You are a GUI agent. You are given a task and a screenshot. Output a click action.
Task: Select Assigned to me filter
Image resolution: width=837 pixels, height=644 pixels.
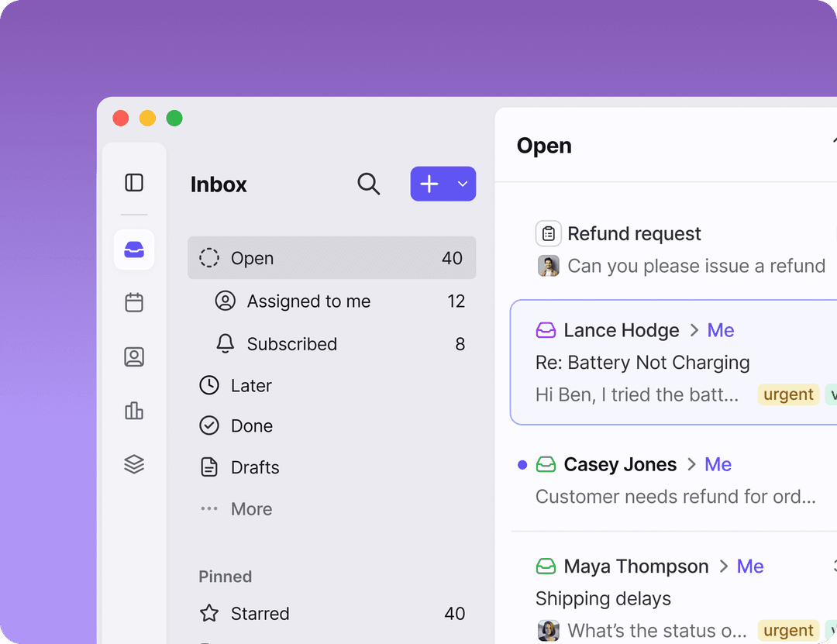point(308,301)
